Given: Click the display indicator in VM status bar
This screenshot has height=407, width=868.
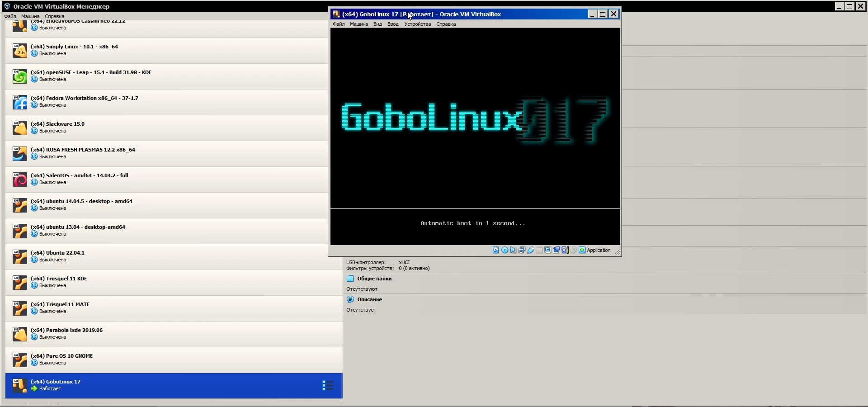Looking at the screenshot, I should [x=547, y=250].
